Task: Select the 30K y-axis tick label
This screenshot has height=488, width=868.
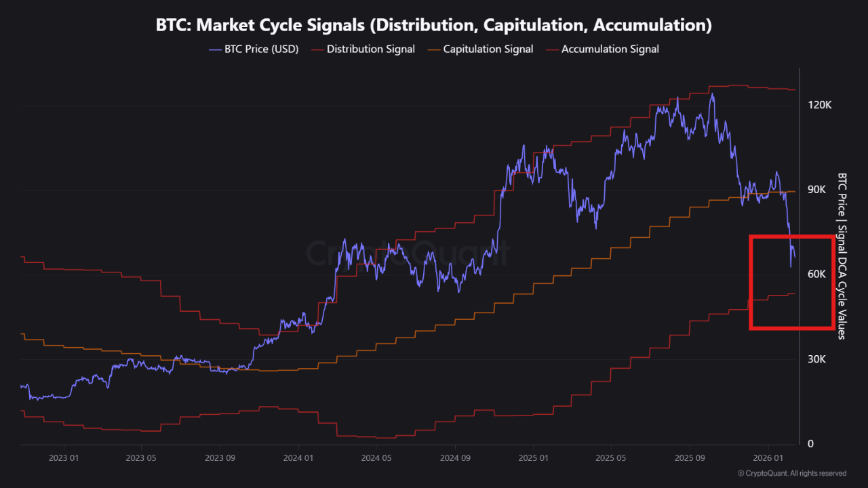Action: pyautogui.click(x=816, y=359)
